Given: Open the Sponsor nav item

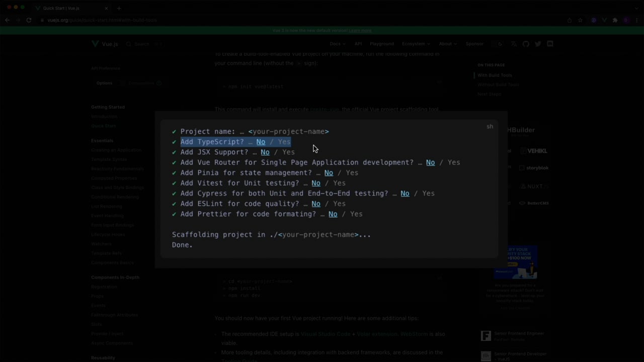Looking at the screenshot, I should [x=474, y=44].
